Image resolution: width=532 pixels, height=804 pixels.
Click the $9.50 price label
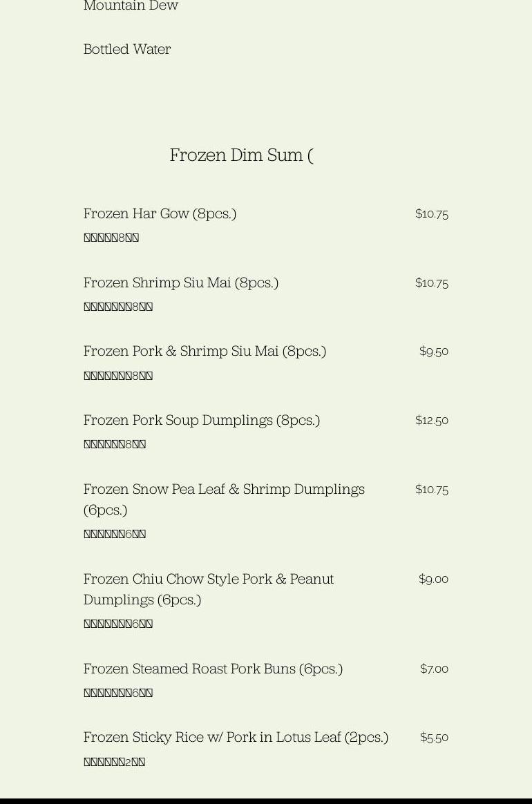tap(433, 351)
